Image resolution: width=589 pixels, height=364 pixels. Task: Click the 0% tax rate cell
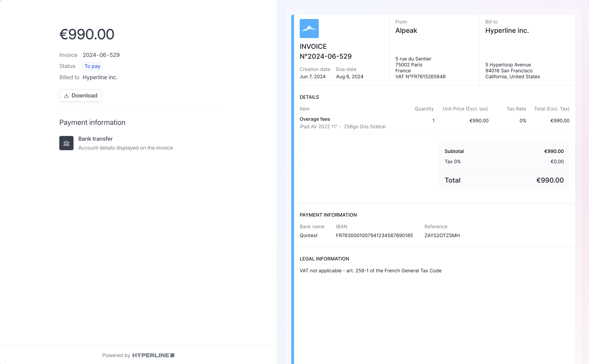pyautogui.click(x=523, y=121)
